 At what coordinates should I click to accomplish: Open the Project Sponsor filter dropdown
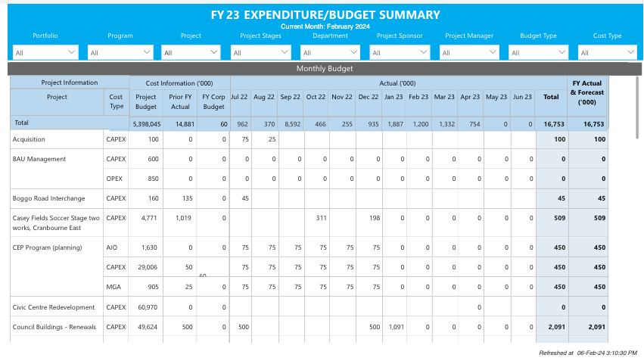click(400, 52)
